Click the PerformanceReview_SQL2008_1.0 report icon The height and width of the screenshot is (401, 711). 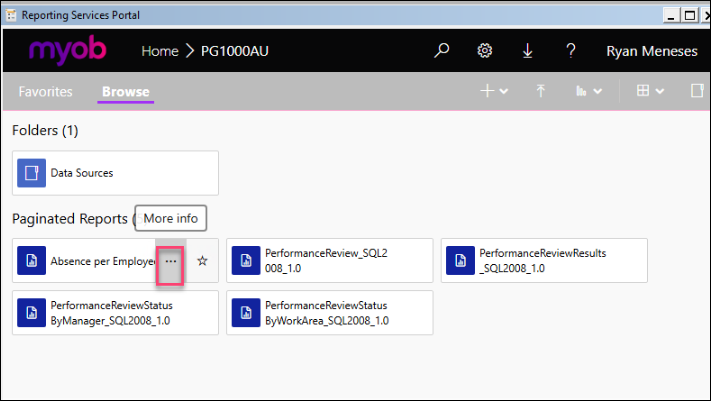click(246, 260)
